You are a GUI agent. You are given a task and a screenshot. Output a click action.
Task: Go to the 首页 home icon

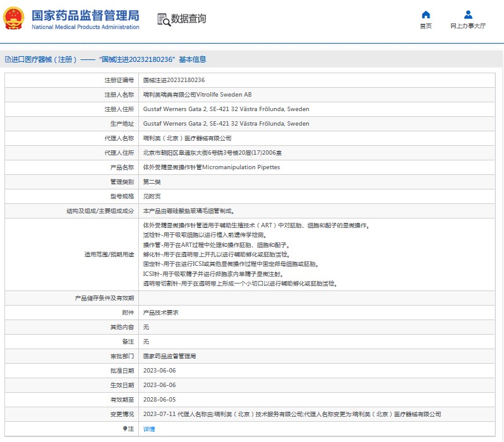(x=426, y=15)
